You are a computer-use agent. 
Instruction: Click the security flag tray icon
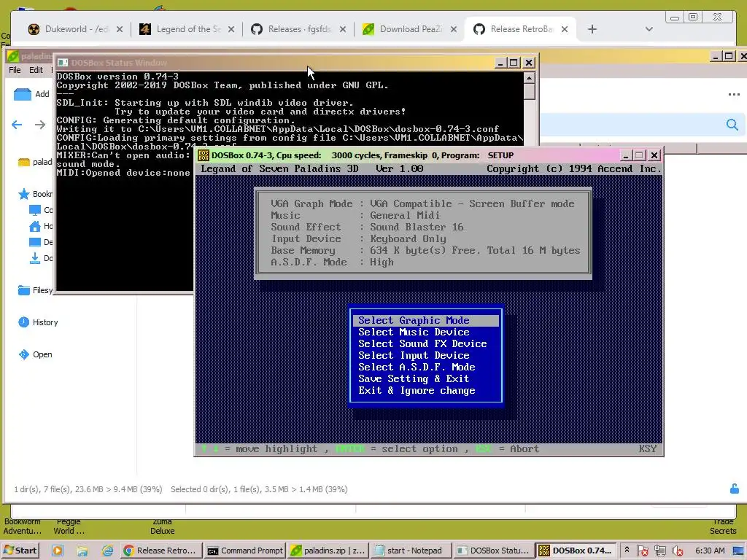[642, 551]
